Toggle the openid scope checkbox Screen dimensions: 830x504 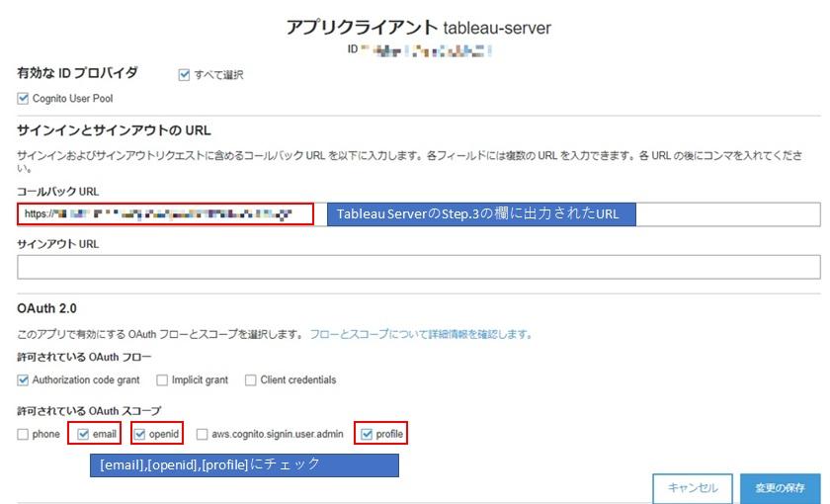pyautogui.click(x=139, y=434)
